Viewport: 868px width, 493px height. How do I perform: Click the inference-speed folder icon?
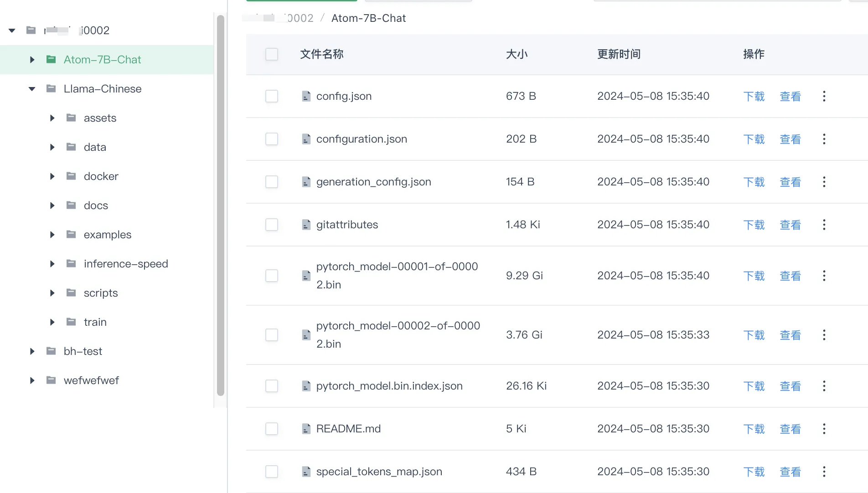click(x=71, y=263)
